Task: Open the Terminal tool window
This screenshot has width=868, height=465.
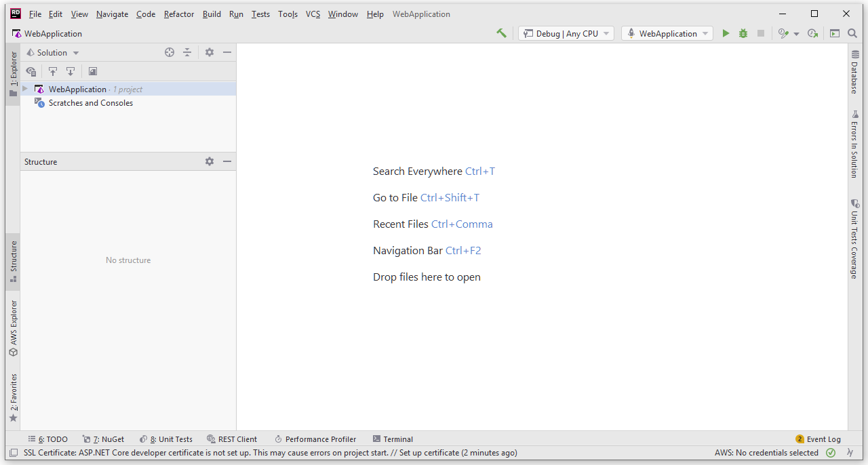Action: click(393, 439)
